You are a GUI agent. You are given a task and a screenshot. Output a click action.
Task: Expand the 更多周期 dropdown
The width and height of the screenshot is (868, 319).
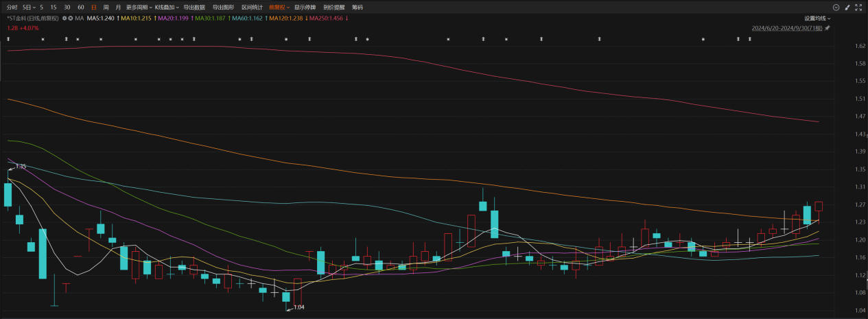tap(139, 7)
